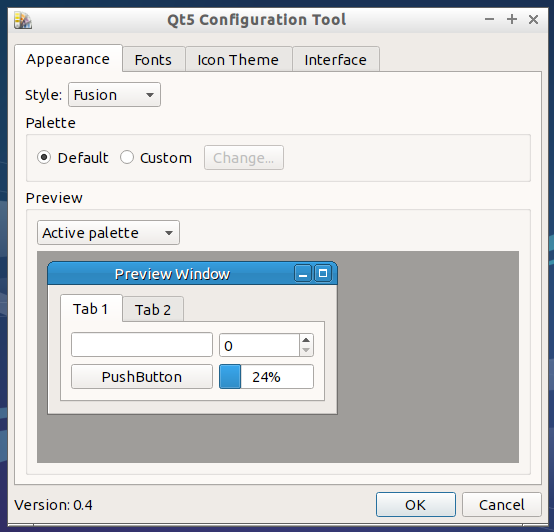The width and height of the screenshot is (554, 532).
Task: Click the Qt5 Configuration Tool app icon
Action: click(x=23, y=20)
